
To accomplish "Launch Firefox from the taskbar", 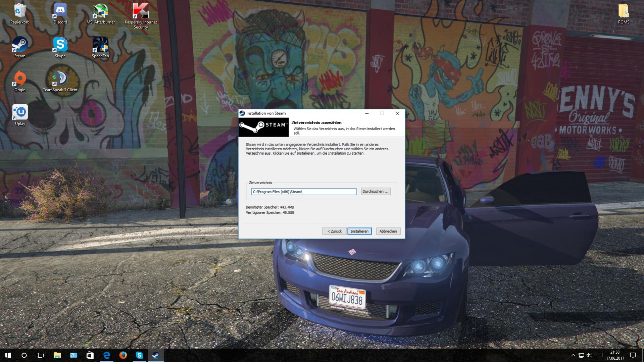I will pos(123,355).
